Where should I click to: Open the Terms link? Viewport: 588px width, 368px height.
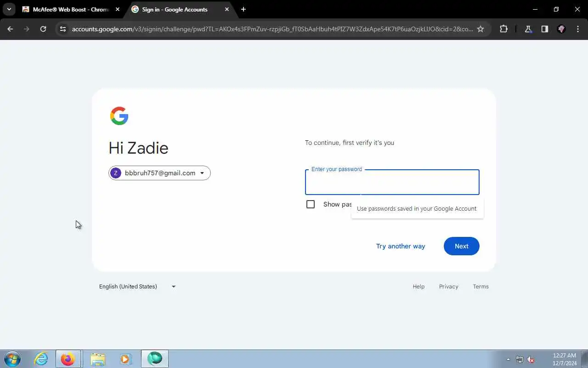tap(481, 287)
